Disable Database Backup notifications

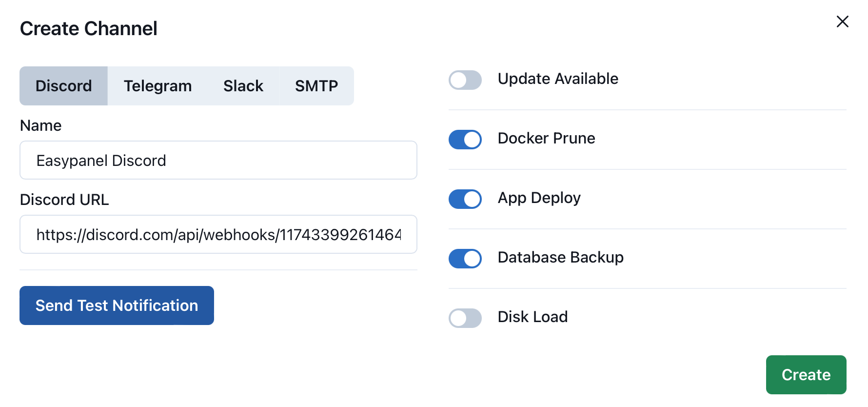click(x=465, y=259)
